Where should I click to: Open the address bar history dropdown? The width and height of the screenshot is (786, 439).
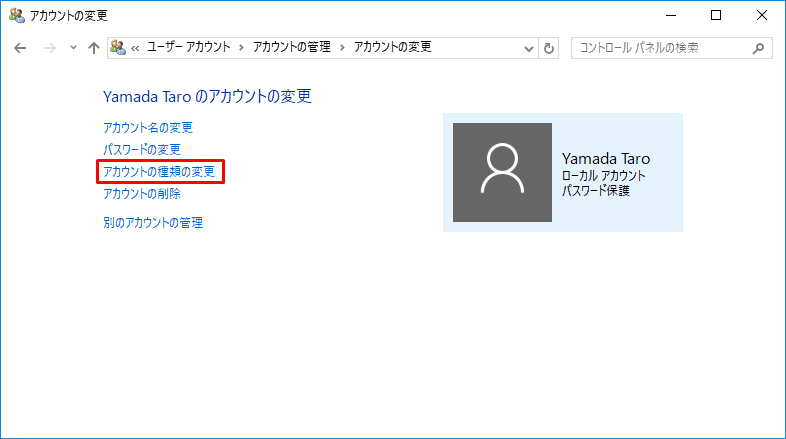point(528,49)
